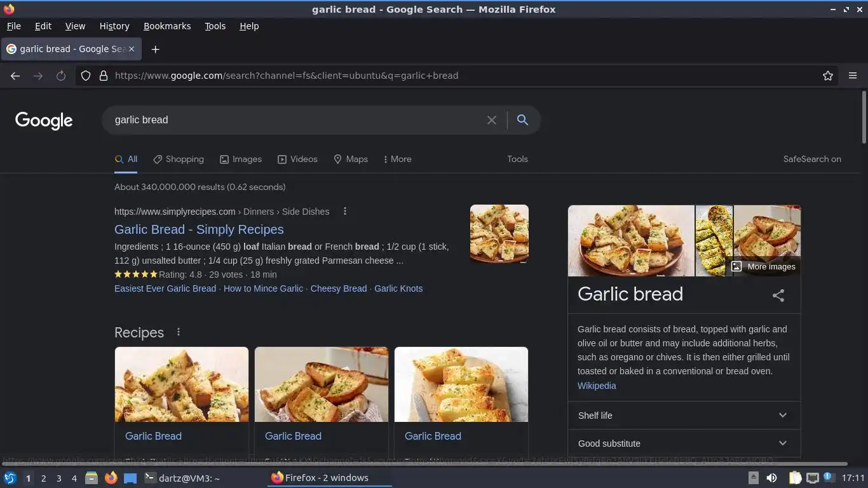
Task: Switch to Images results tab
Action: pyautogui.click(x=241, y=159)
